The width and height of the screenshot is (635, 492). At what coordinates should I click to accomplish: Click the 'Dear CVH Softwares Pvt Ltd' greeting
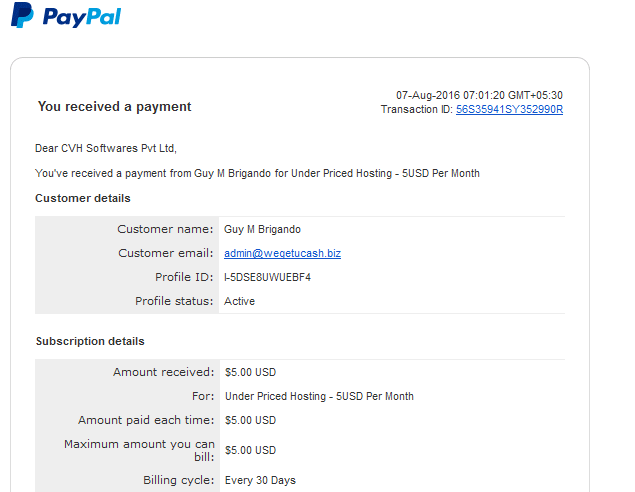106,148
